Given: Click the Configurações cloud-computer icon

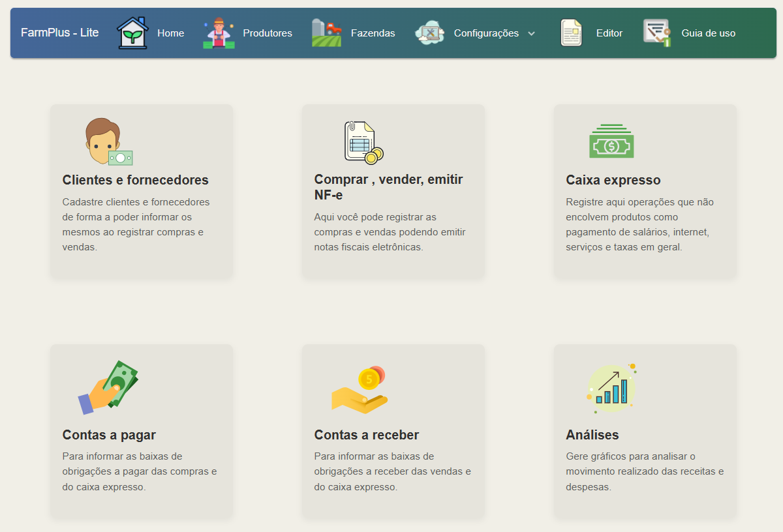Looking at the screenshot, I should click(430, 33).
